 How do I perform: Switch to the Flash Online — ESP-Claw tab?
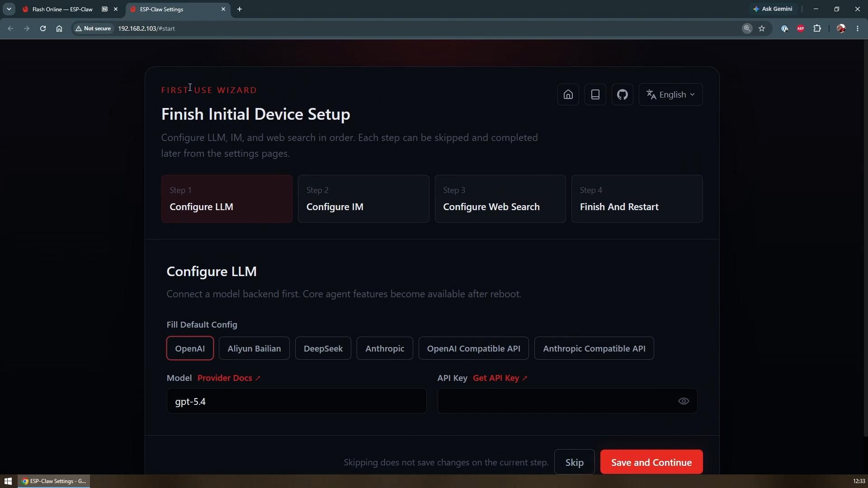(x=62, y=9)
